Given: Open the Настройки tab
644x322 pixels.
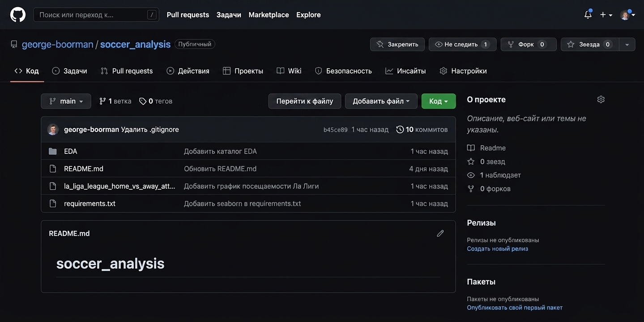Looking at the screenshot, I should point(463,71).
